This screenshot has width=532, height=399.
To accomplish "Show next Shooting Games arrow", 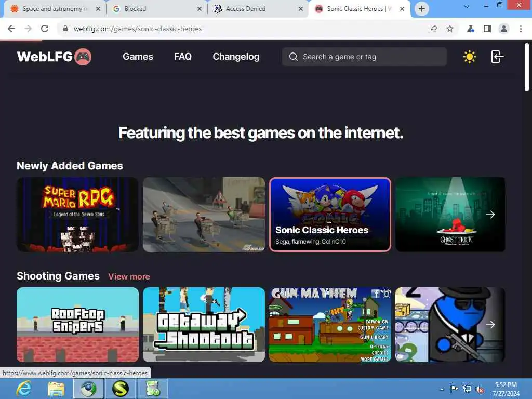I will pyautogui.click(x=490, y=325).
